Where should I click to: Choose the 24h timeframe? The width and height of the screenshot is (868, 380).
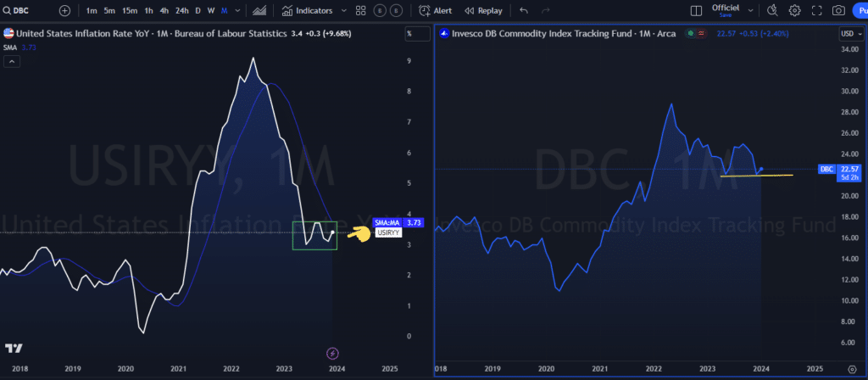(x=181, y=10)
